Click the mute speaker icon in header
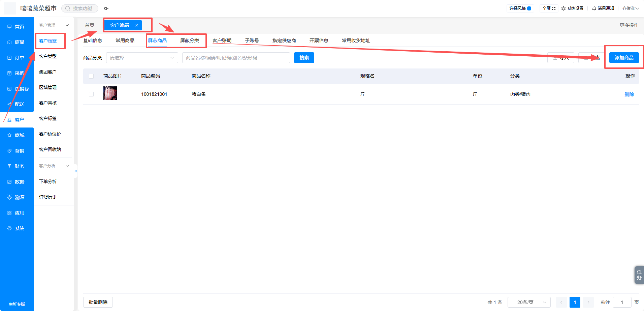644x311 pixels. pyautogui.click(x=106, y=8)
